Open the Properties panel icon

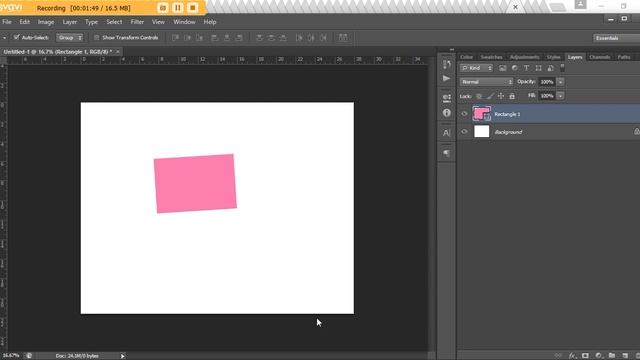click(x=447, y=98)
